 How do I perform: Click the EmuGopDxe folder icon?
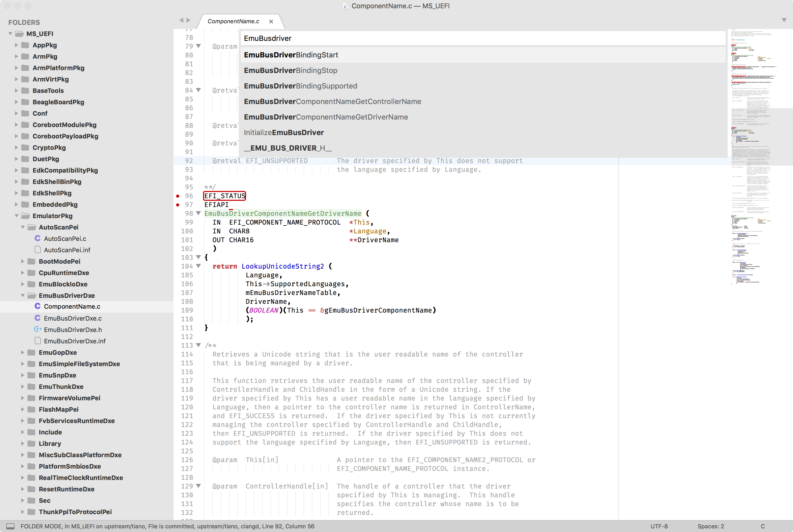tap(31, 352)
